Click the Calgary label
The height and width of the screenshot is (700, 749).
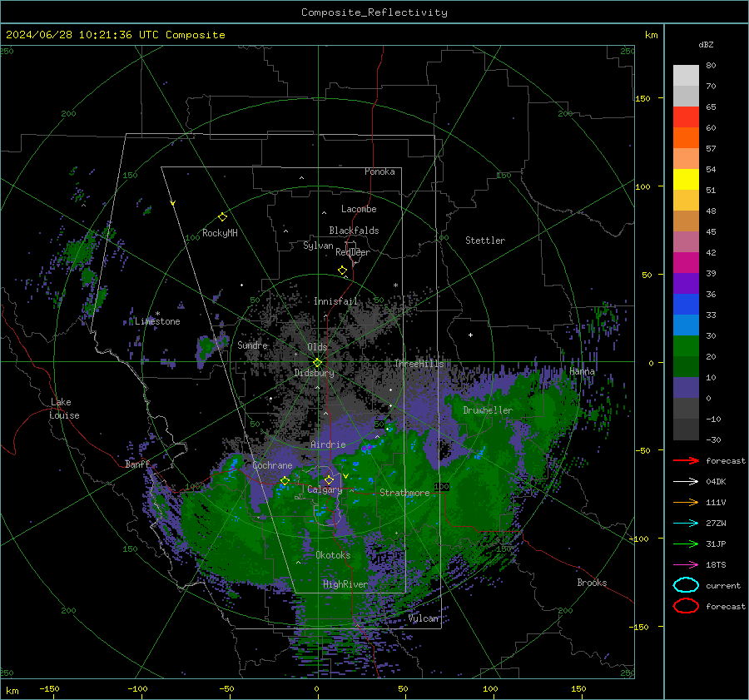pos(325,489)
